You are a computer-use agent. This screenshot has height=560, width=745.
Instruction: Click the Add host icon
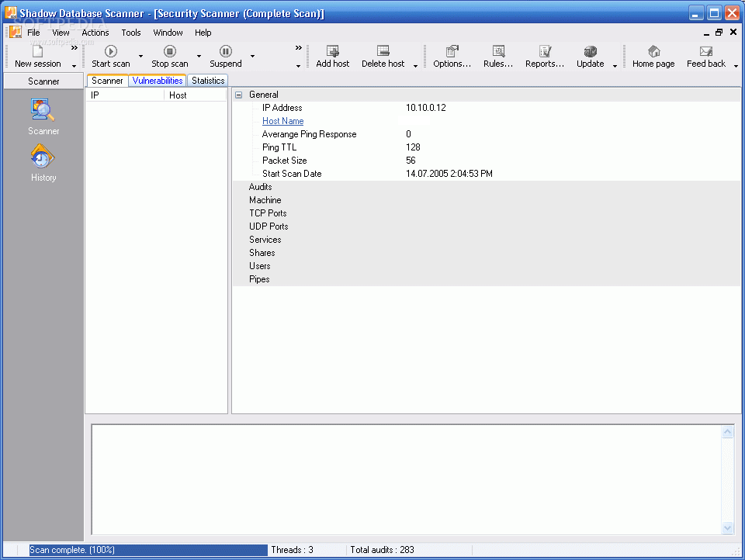(x=333, y=51)
